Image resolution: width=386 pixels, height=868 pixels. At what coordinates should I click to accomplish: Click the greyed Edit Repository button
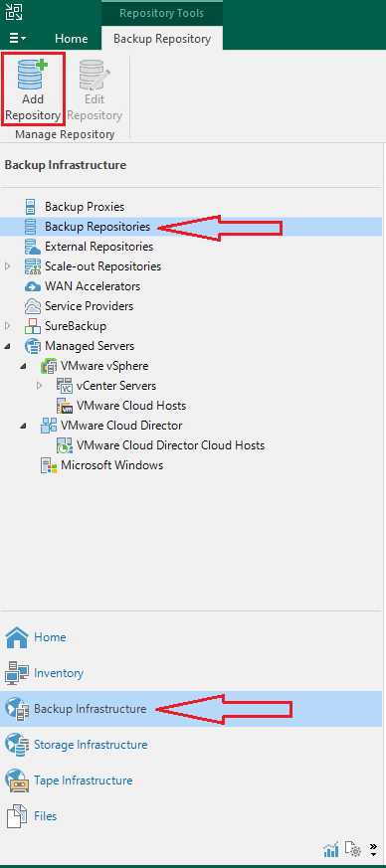(x=95, y=89)
